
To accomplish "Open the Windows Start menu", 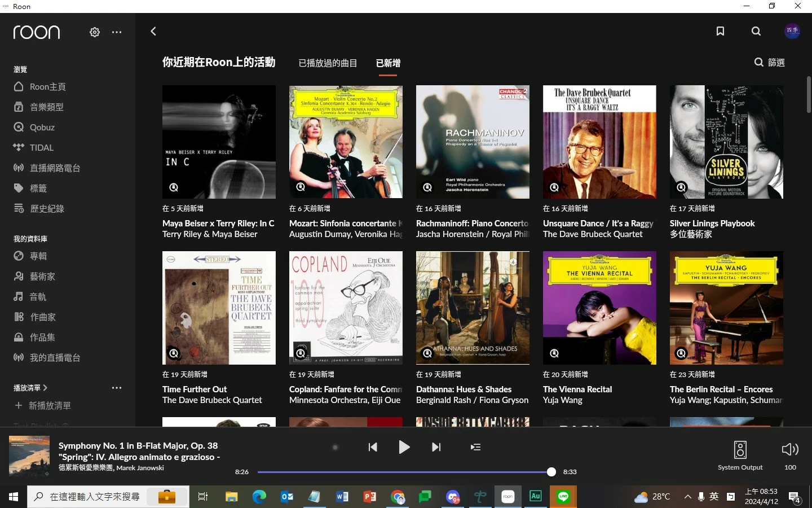I will coord(14,497).
